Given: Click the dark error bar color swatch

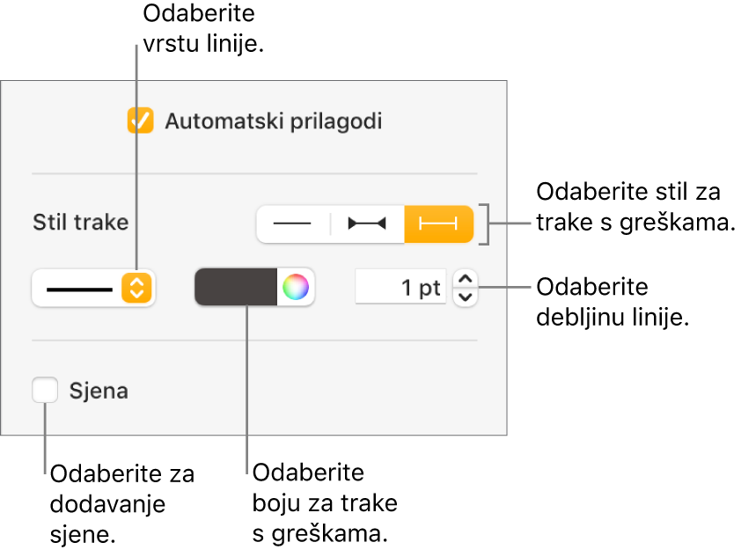Looking at the screenshot, I should point(237,288).
